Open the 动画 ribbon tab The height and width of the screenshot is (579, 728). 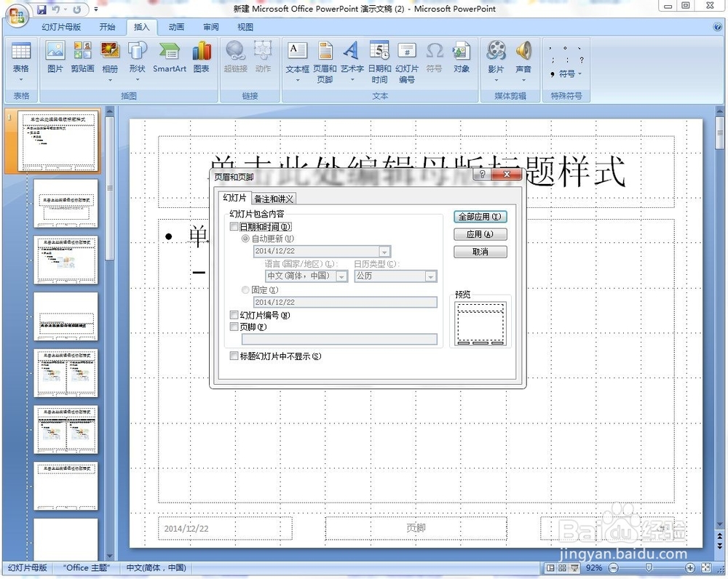(175, 27)
